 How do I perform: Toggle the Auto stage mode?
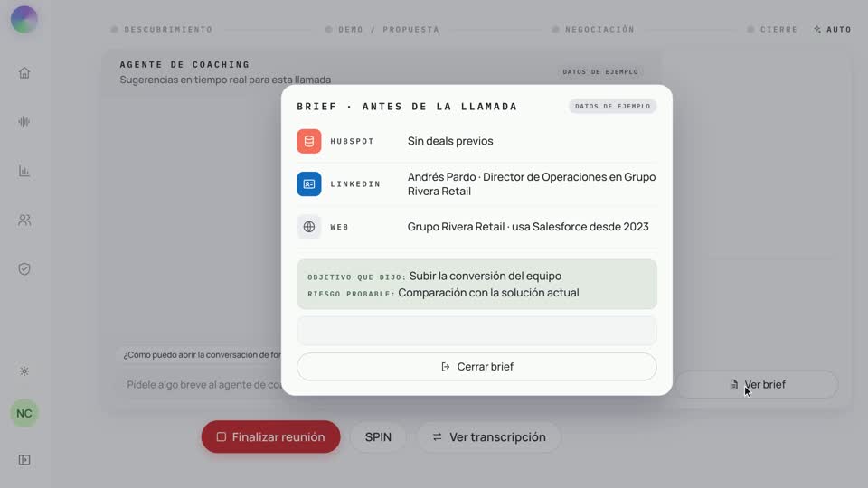pyautogui.click(x=833, y=29)
